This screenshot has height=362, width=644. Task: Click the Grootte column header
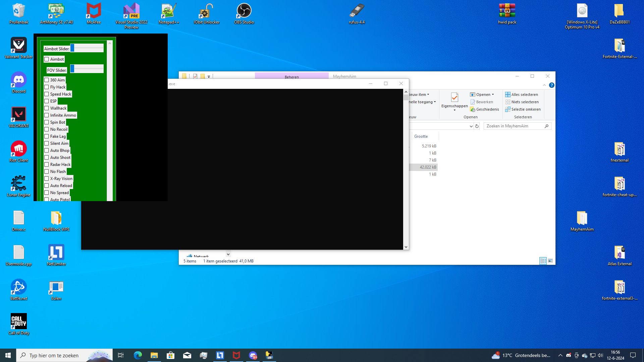[421, 136]
